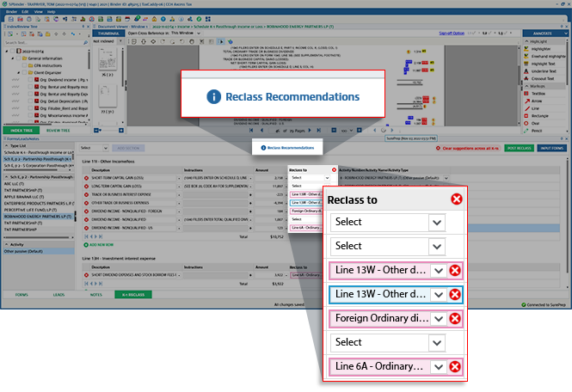
Task: Select the Freehand Highlighter tool
Action: (x=544, y=56)
